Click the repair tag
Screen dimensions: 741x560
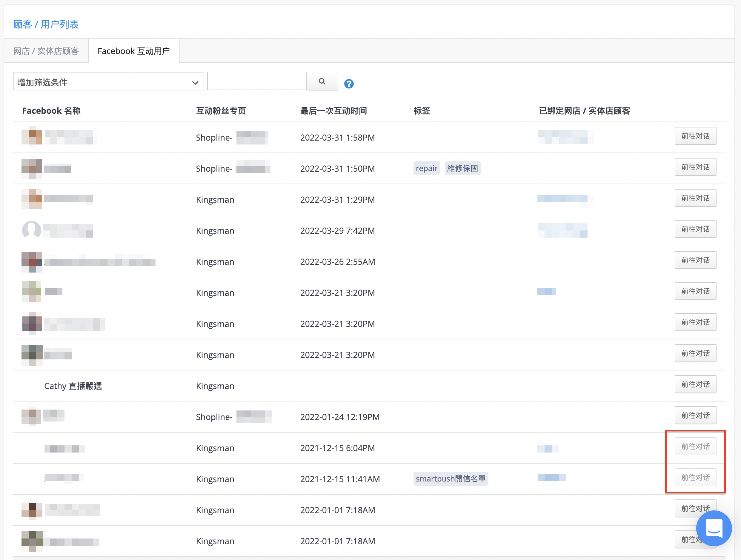tap(426, 168)
